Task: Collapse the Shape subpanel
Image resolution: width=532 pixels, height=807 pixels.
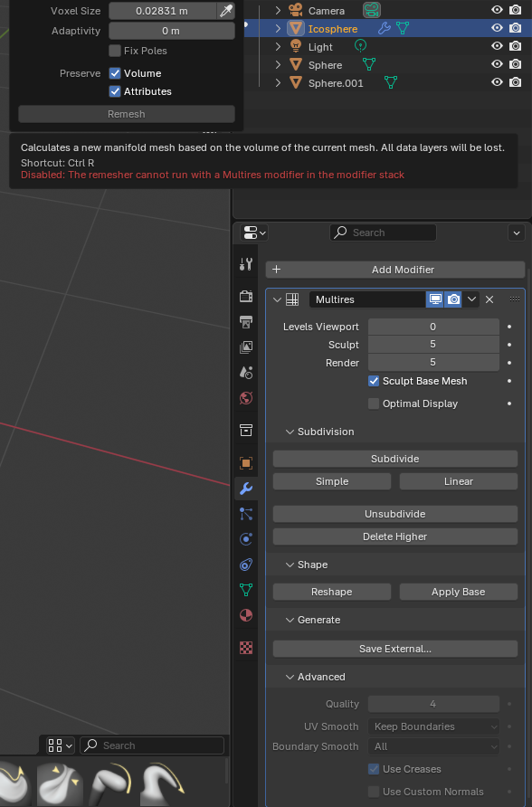Action: (x=290, y=565)
